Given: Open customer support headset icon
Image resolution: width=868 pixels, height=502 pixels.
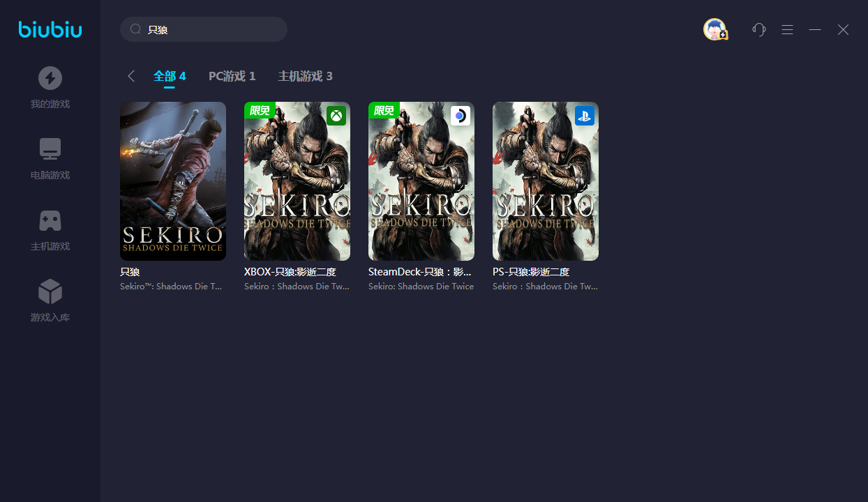Looking at the screenshot, I should pos(759,29).
